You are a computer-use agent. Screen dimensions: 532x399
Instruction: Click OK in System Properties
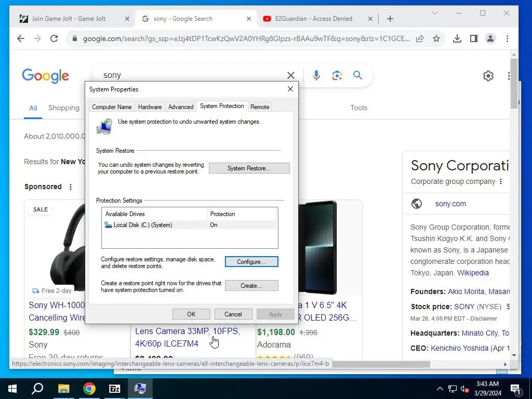coord(191,314)
